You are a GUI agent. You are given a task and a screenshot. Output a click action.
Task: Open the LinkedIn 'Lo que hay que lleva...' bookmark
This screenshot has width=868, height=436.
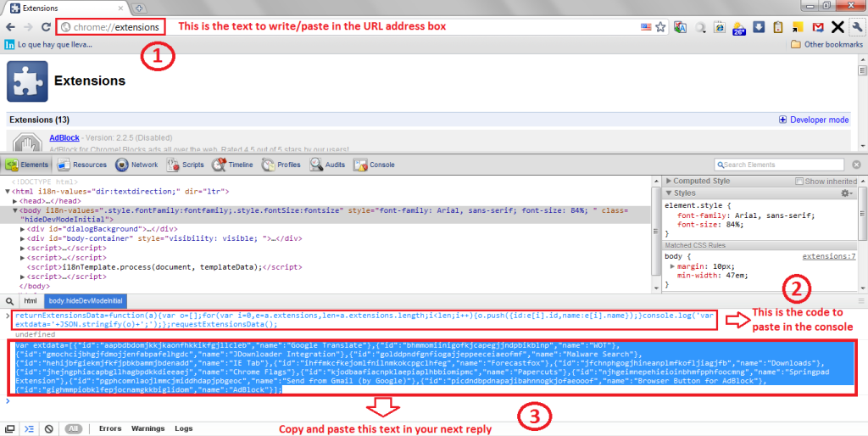point(48,44)
